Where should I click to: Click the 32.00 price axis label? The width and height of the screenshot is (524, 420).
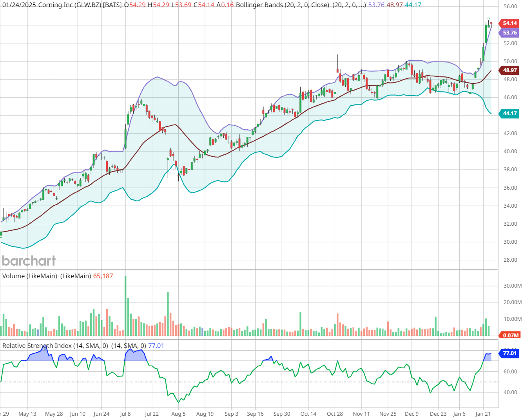point(510,224)
